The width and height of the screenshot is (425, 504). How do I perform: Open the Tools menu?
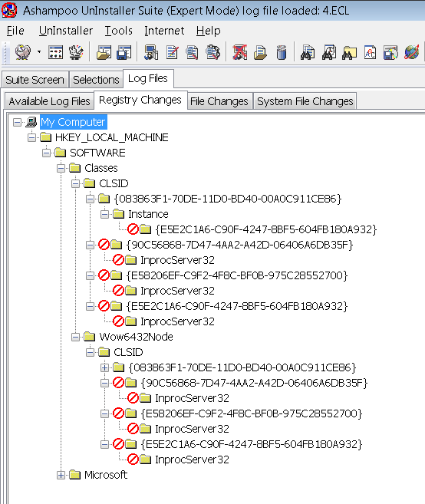[x=119, y=31]
